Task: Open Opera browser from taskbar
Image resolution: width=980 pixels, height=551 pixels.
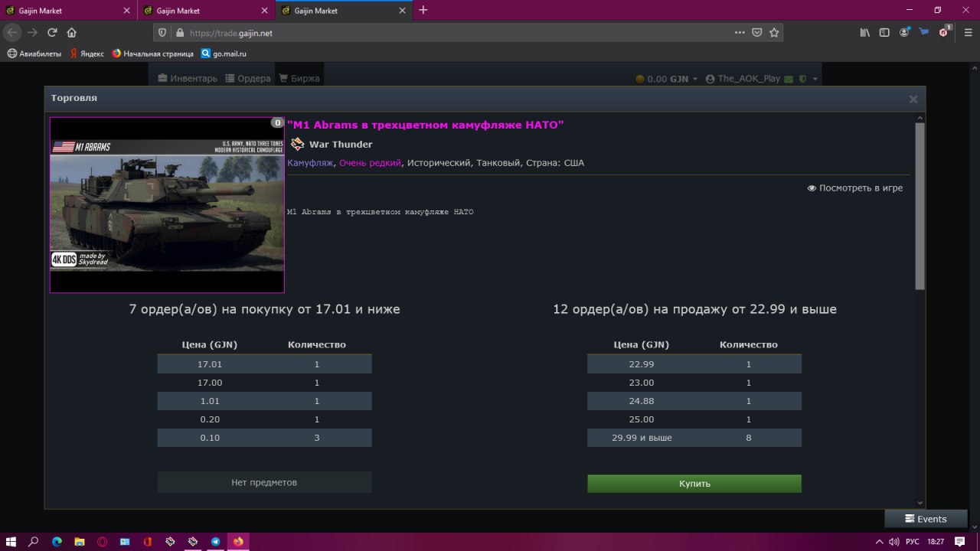Action: tap(103, 541)
